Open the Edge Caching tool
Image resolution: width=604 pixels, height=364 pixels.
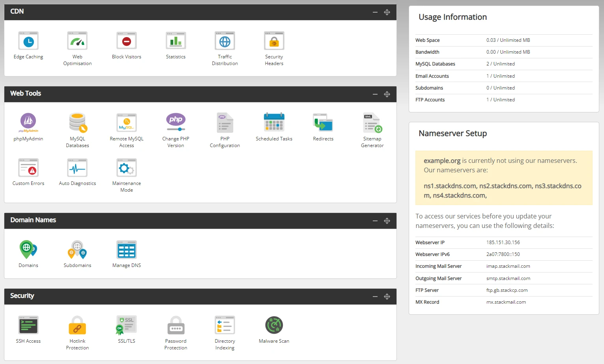coord(28,41)
